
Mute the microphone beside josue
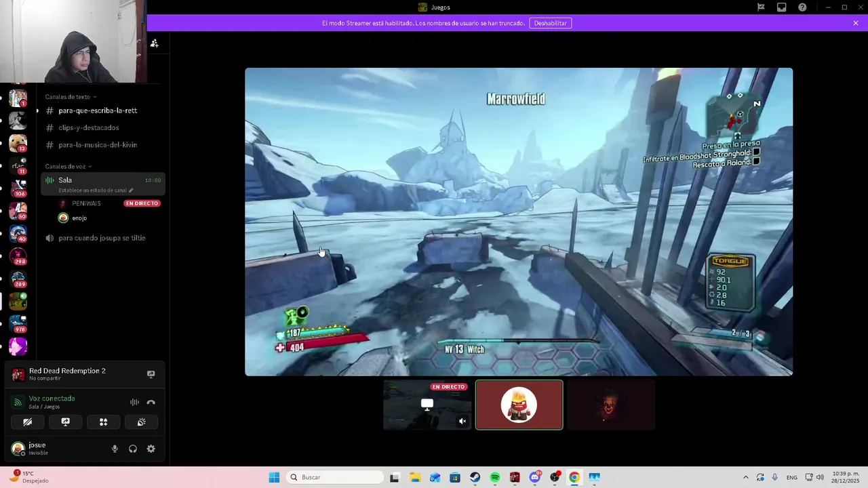pos(115,449)
